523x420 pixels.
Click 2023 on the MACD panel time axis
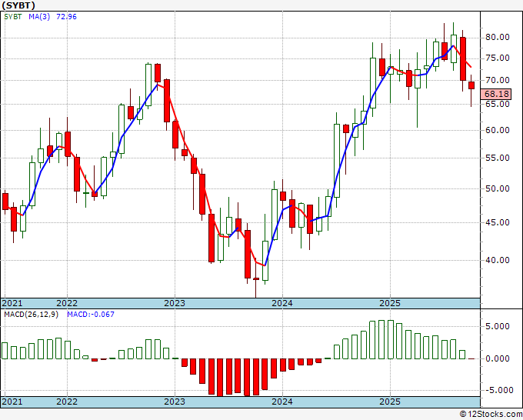click(x=175, y=402)
